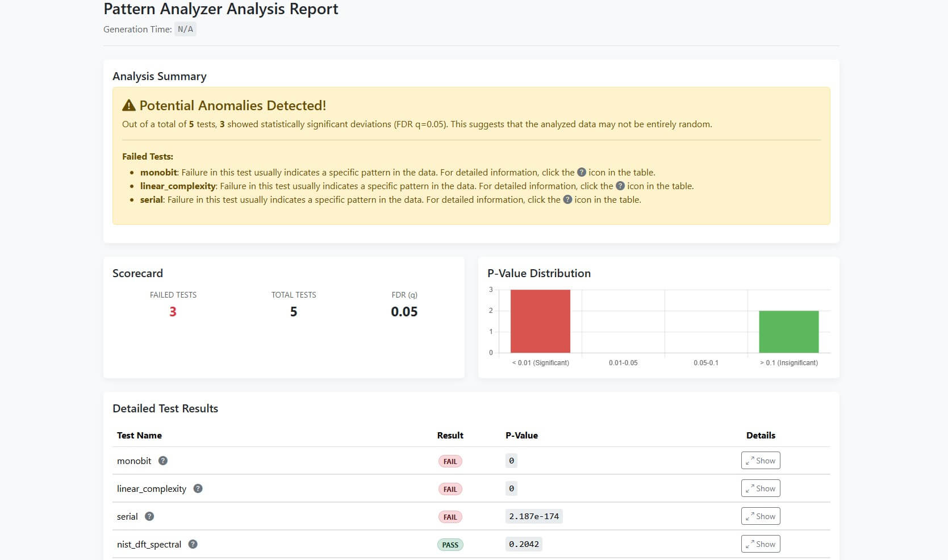
Task: Show details for the linear_complexity test
Action: click(760, 488)
